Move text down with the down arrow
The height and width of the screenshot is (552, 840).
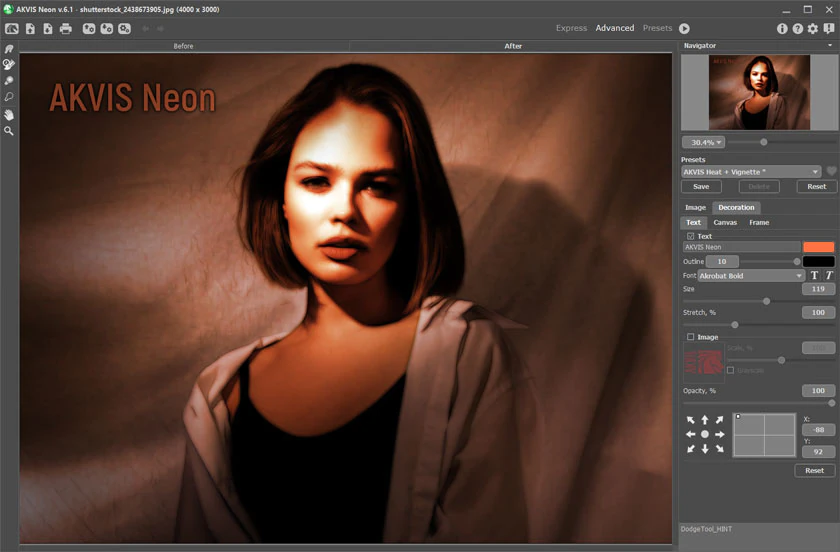tap(705, 449)
